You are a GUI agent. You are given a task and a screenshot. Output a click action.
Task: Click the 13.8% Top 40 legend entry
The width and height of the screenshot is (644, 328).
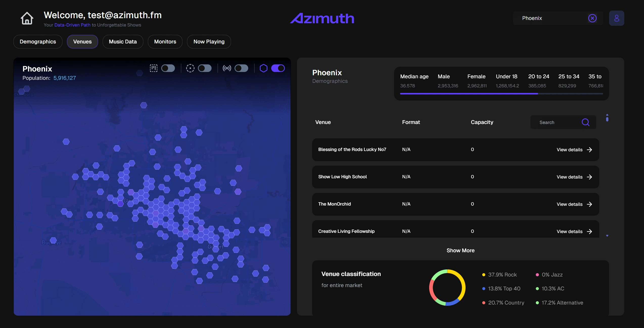click(501, 289)
